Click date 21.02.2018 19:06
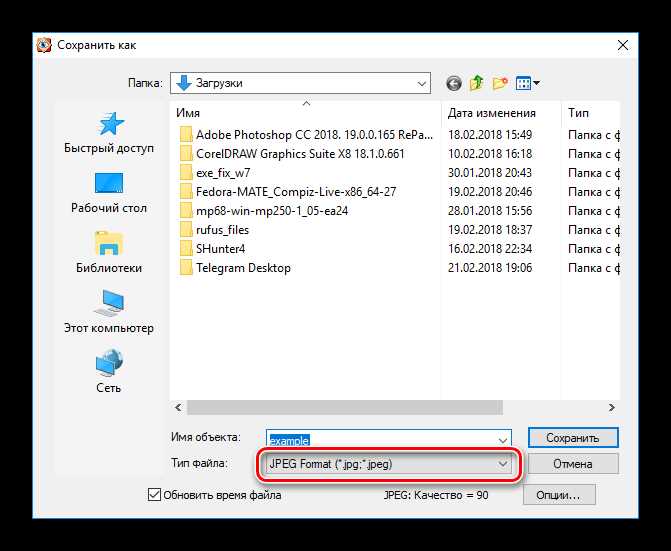This screenshot has width=671, height=551. (x=490, y=268)
